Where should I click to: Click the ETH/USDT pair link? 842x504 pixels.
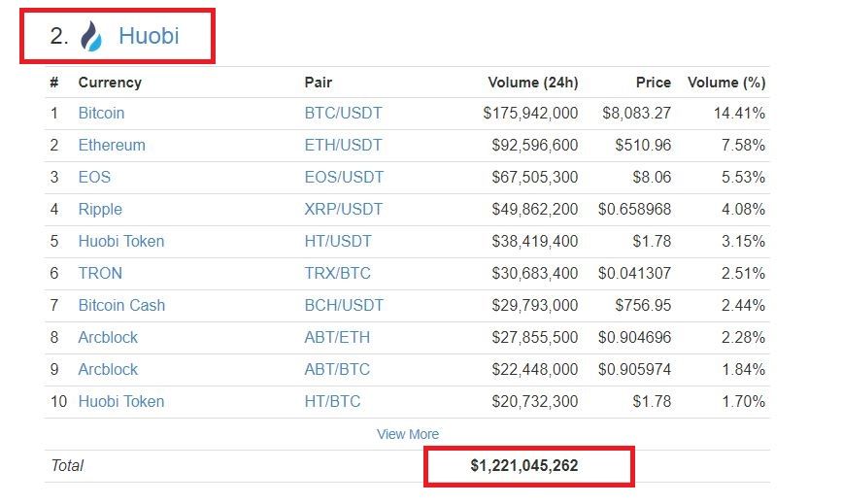(343, 145)
